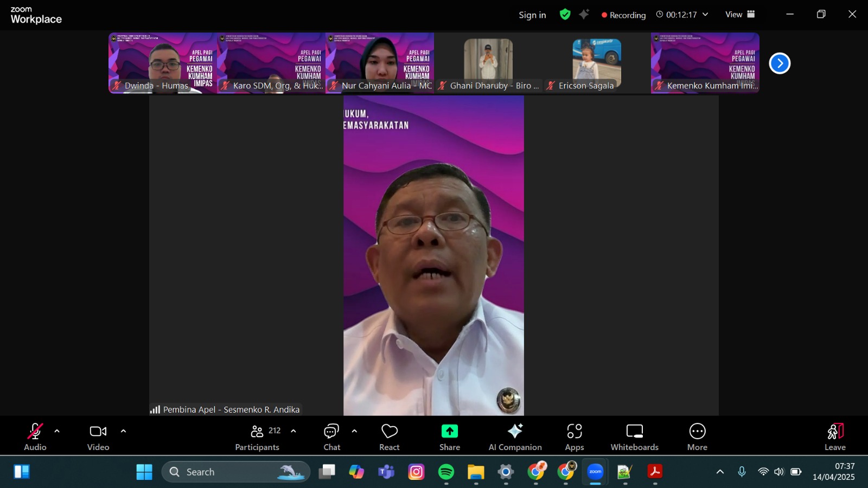Leave the meeting
The image size is (868, 488).
coord(835,436)
